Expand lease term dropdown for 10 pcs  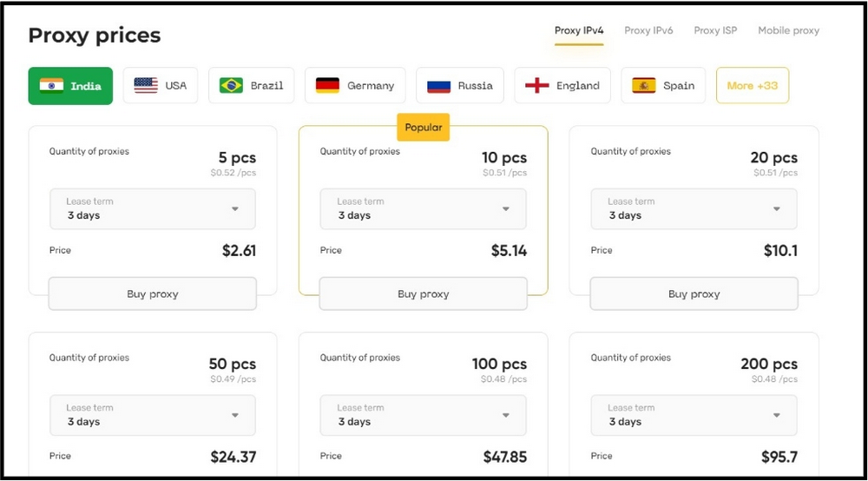pos(423,208)
